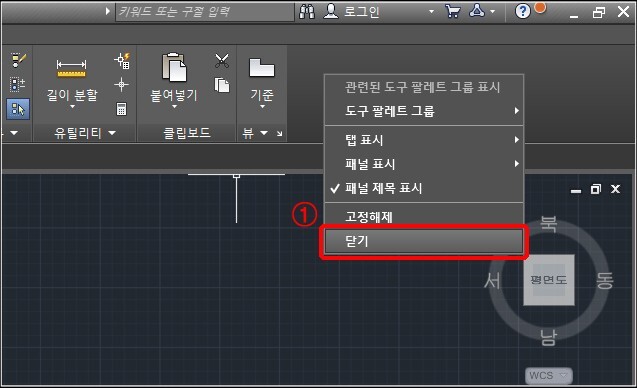The image size is (637, 388).
Task: Click the highlighted select objects icon
Action: (x=18, y=109)
